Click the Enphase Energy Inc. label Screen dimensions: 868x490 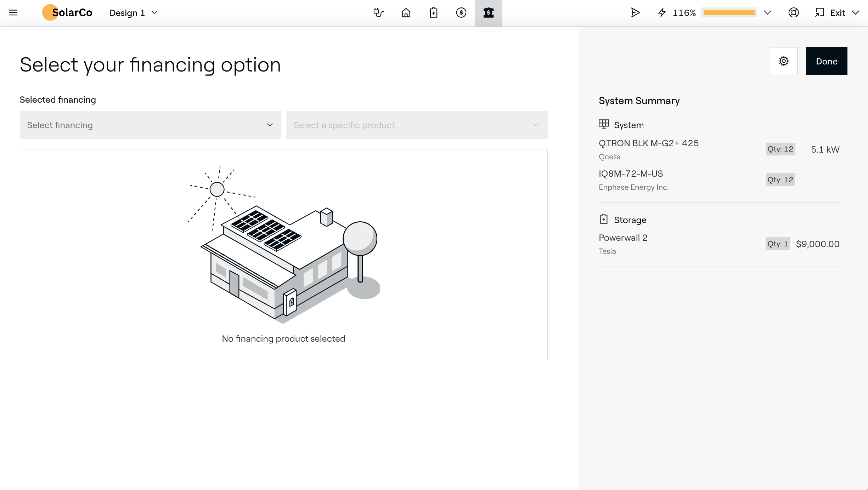(633, 187)
